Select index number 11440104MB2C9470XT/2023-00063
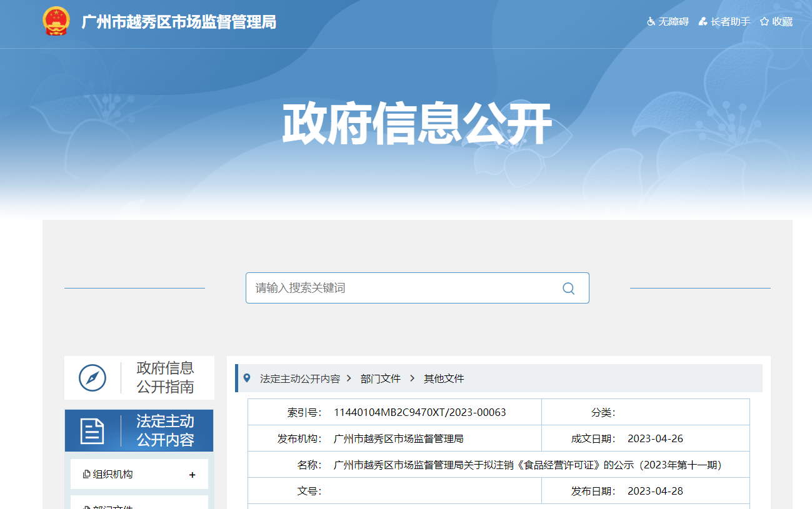The height and width of the screenshot is (509, 812). [420, 412]
